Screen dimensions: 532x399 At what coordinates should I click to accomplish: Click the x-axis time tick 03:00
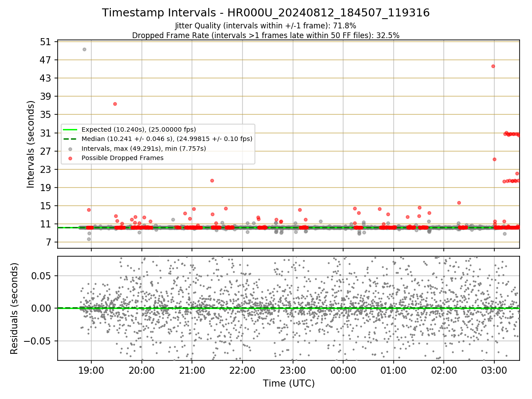(494, 370)
